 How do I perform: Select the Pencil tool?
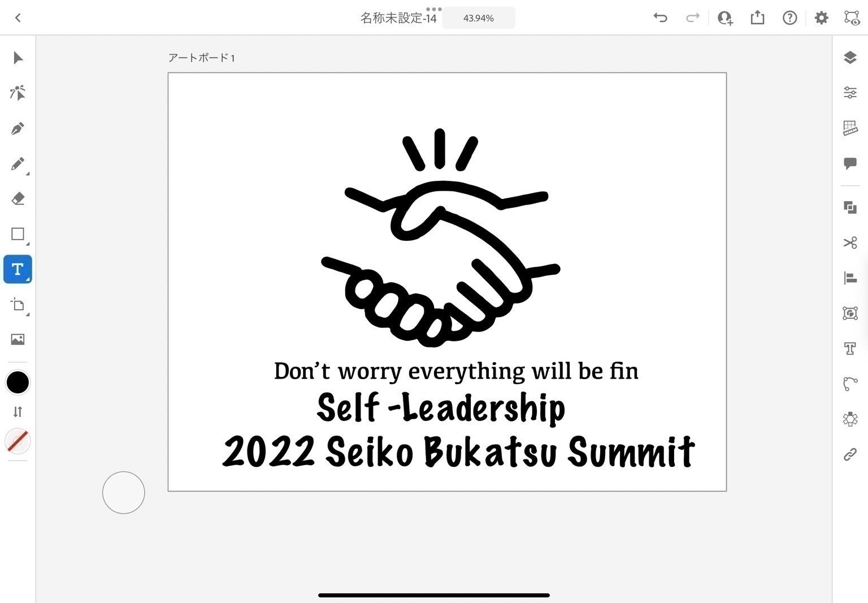18,164
